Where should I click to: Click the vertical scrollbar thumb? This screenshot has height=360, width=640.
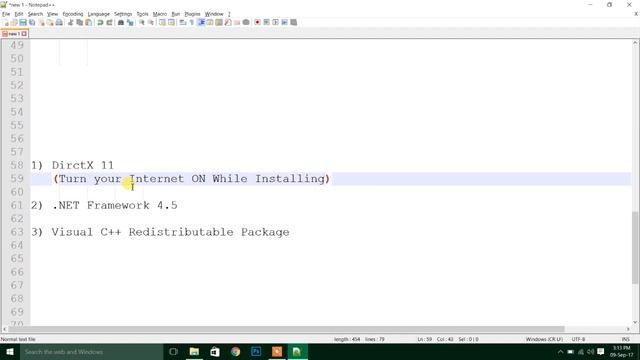[x=635, y=247]
